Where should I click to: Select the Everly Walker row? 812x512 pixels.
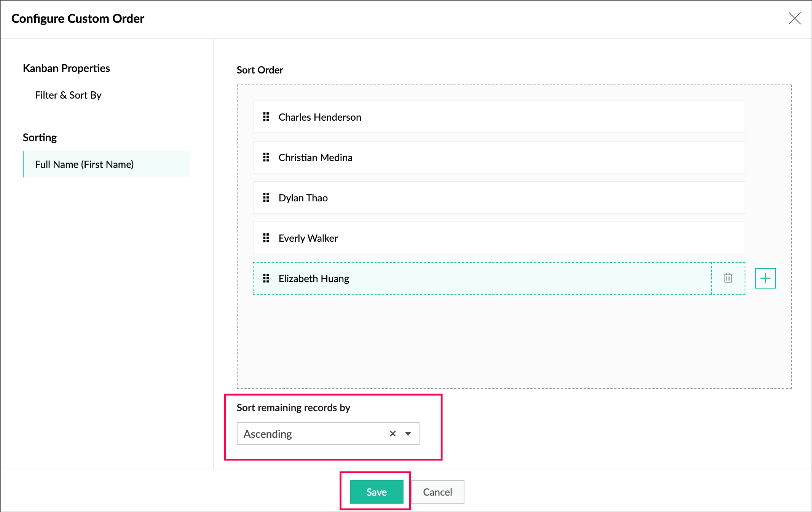point(499,238)
